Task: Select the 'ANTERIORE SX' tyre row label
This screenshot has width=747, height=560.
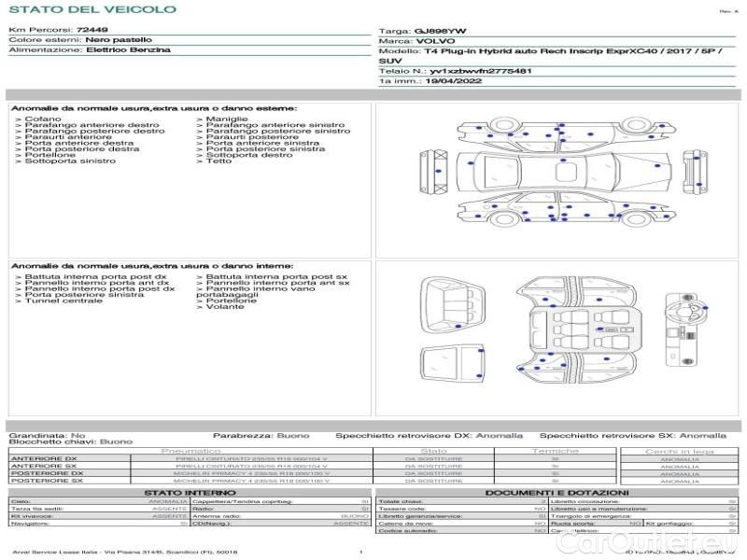Action: click(44, 466)
